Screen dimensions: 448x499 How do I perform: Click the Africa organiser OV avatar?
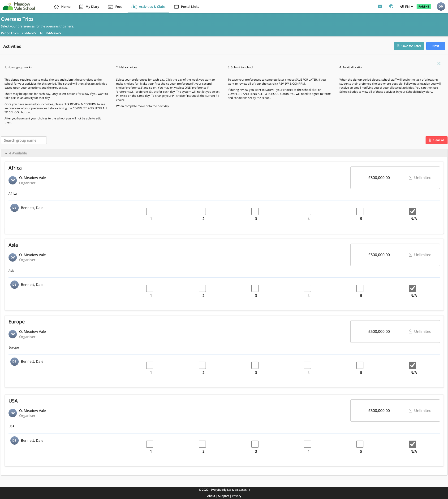click(x=13, y=180)
